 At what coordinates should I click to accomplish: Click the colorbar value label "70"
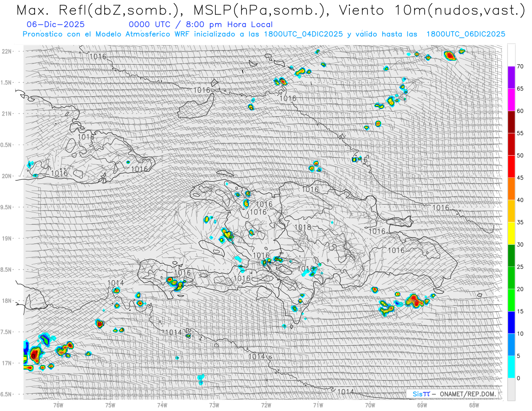coord(520,67)
